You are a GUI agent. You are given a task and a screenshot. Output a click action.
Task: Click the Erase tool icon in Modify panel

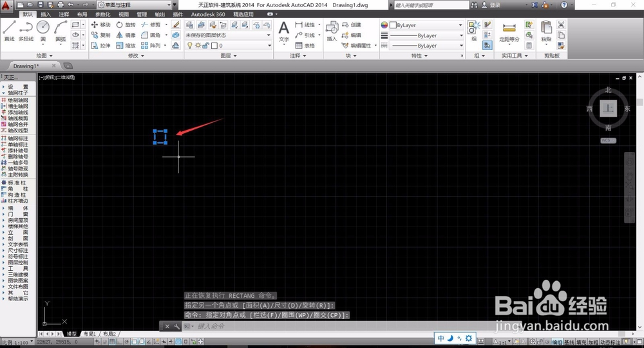tap(176, 24)
